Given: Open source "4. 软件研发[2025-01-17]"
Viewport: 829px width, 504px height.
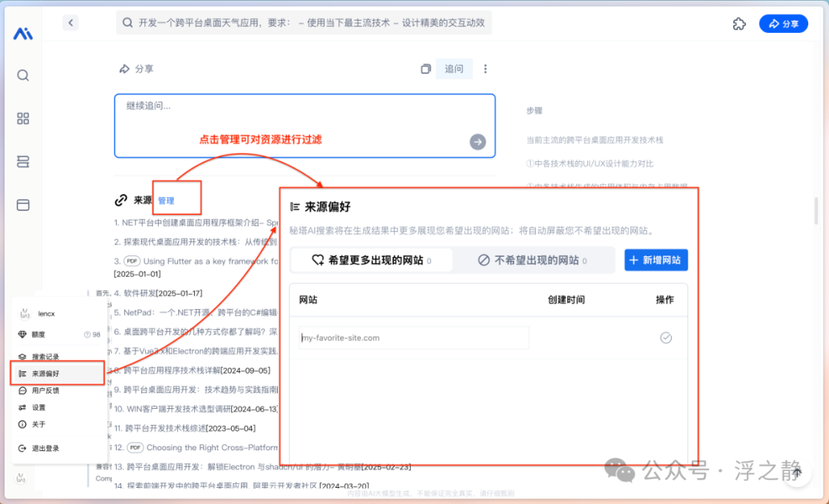Looking at the screenshot, I should [x=158, y=293].
